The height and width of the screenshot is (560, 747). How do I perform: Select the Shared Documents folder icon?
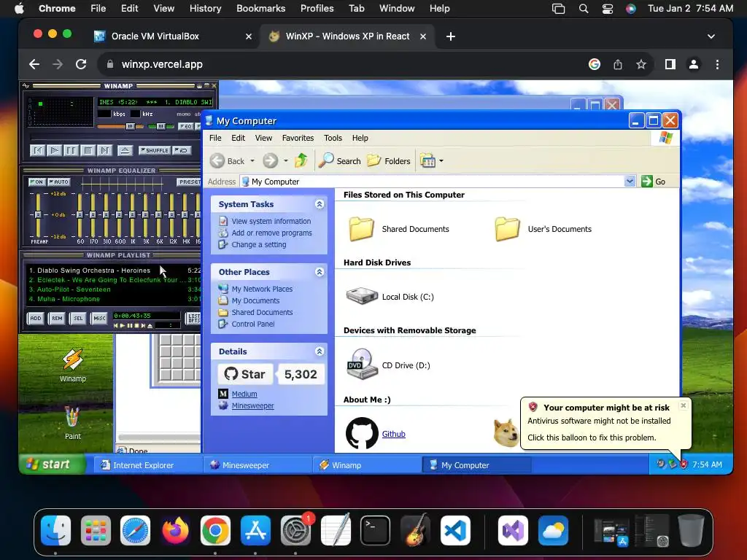362,229
